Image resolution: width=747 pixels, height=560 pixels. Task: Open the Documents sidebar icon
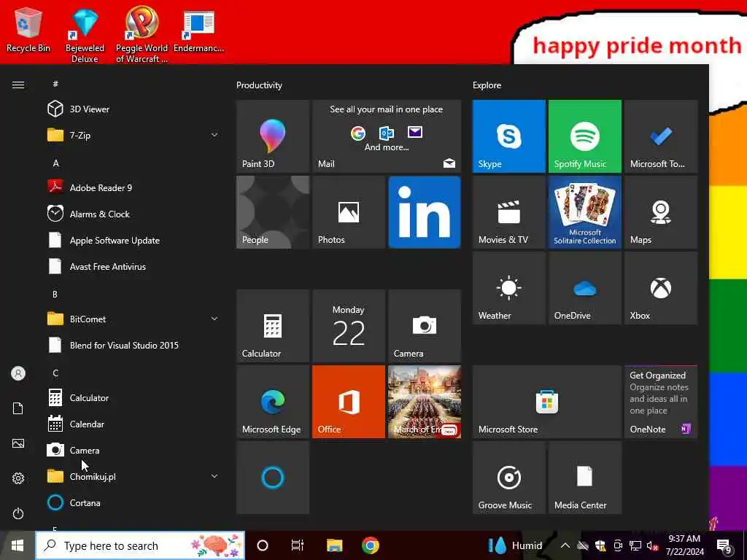(x=18, y=408)
